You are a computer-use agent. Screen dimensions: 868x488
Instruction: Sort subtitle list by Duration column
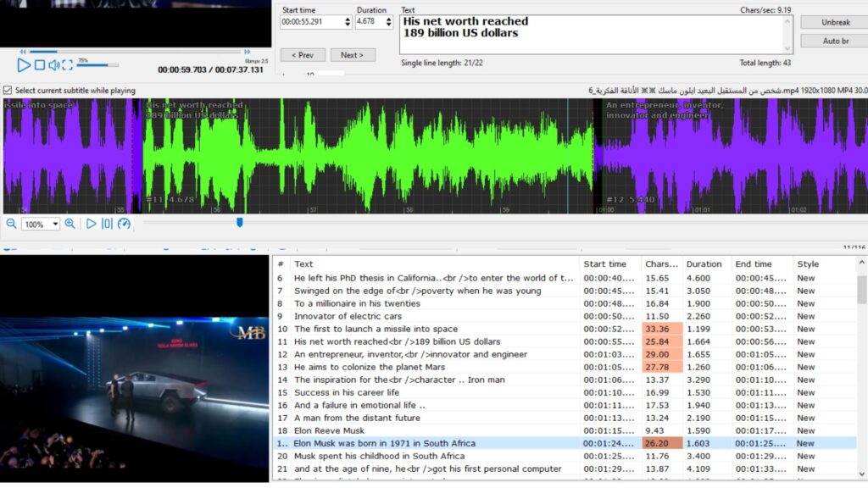click(704, 264)
